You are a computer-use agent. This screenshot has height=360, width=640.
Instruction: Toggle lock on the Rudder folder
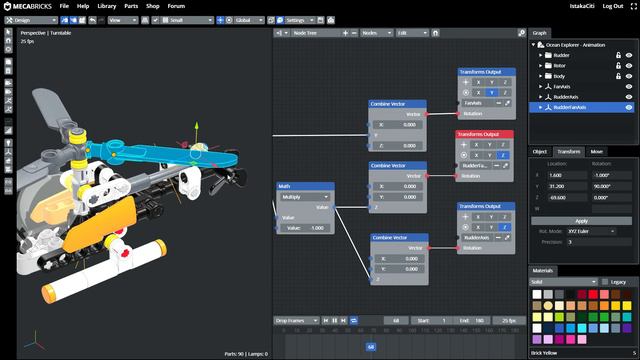coord(618,55)
